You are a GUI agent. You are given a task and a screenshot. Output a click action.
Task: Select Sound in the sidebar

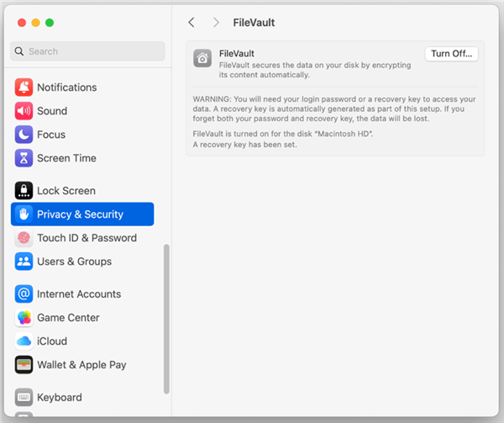tap(52, 111)
